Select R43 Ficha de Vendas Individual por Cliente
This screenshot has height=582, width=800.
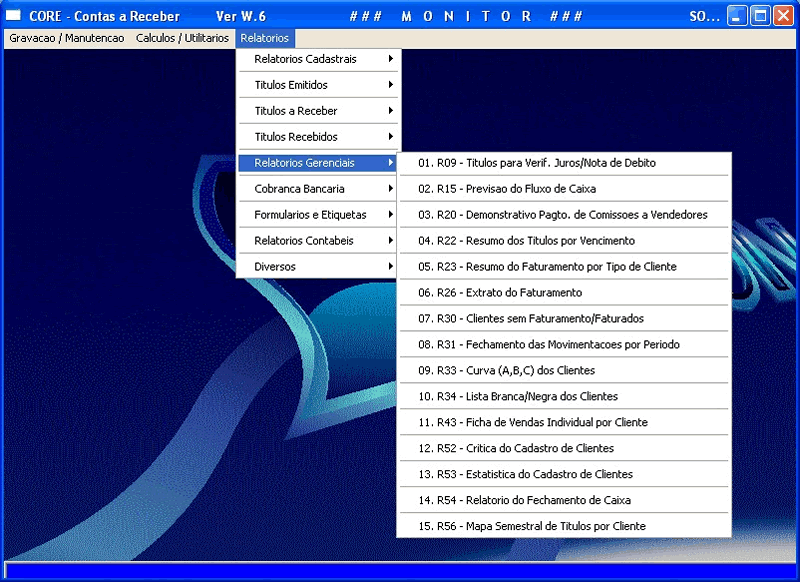tap(564, 423)
